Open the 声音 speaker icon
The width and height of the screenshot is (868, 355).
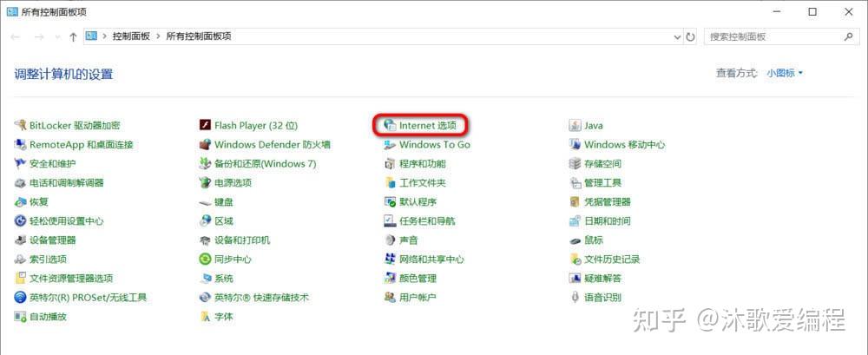(x=390, y=240)
